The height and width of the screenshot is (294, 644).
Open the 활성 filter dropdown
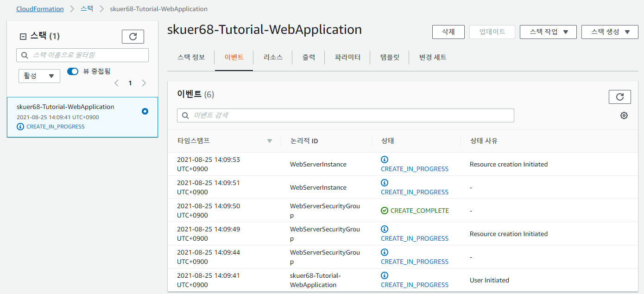pyautogui.click(x=39, y=76)
